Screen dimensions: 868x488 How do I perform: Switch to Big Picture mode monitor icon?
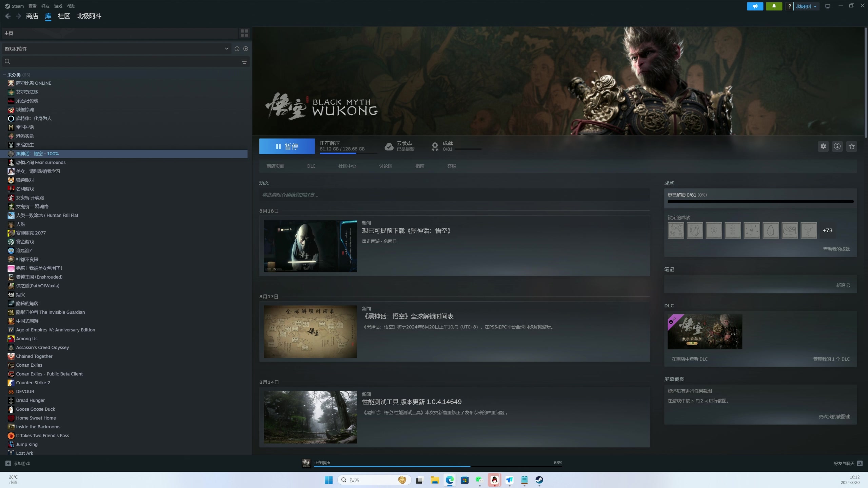tap(828, 6)
